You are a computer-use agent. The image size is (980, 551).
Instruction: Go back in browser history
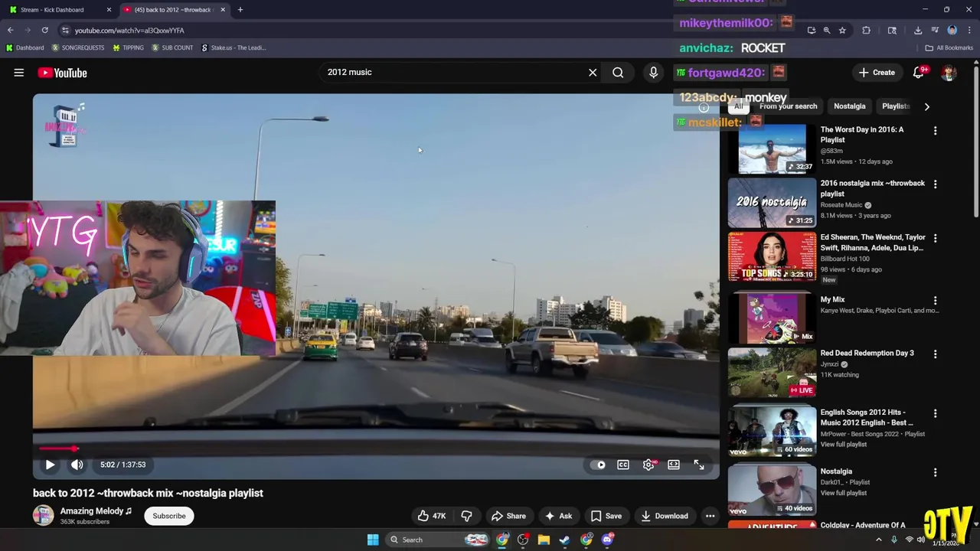point(11,31)
